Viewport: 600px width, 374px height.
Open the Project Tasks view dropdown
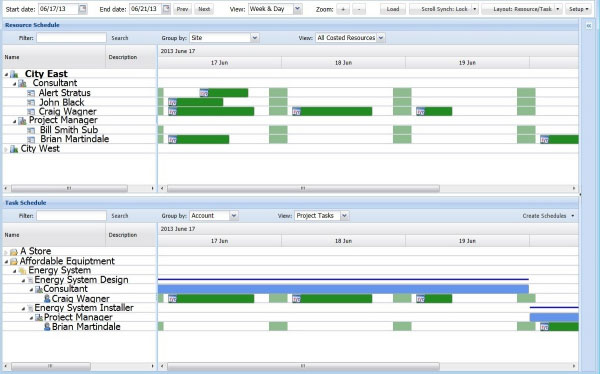click(x=344, y=216)
